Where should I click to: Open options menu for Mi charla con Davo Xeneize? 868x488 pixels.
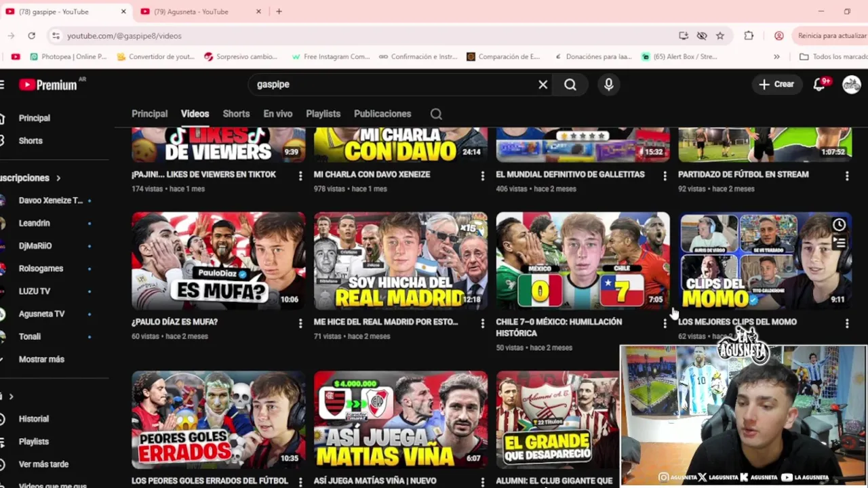(x=482, y=176)
